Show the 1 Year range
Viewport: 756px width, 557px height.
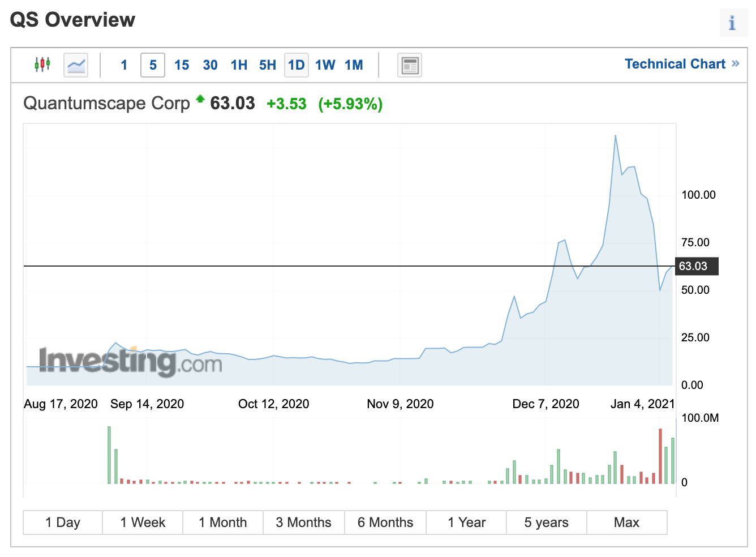pos(467,522)
